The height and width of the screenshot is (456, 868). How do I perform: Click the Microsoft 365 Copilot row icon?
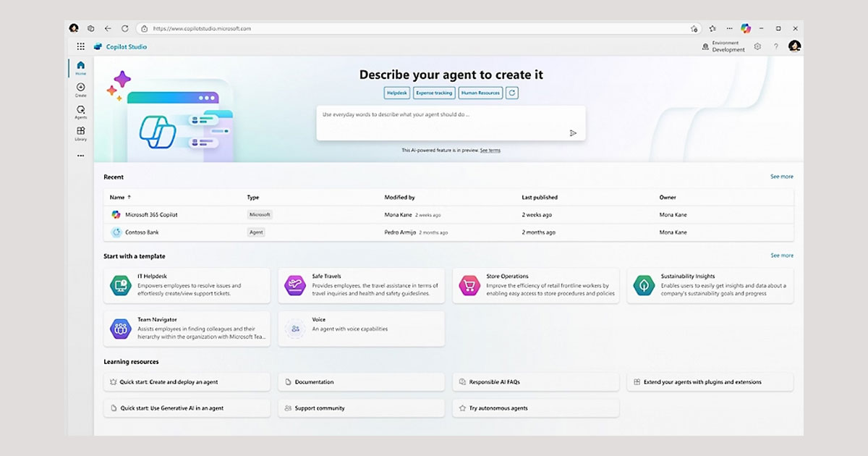pyautogui.click(x=116, y=215)
